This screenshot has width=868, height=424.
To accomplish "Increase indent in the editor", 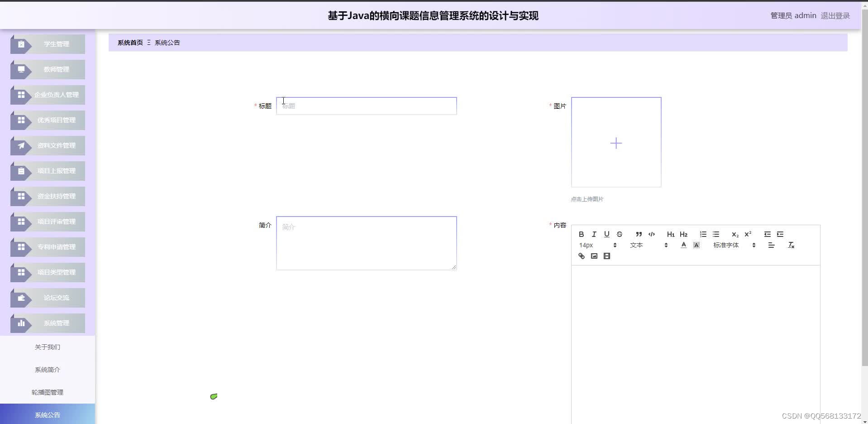I will coord(780,234).
